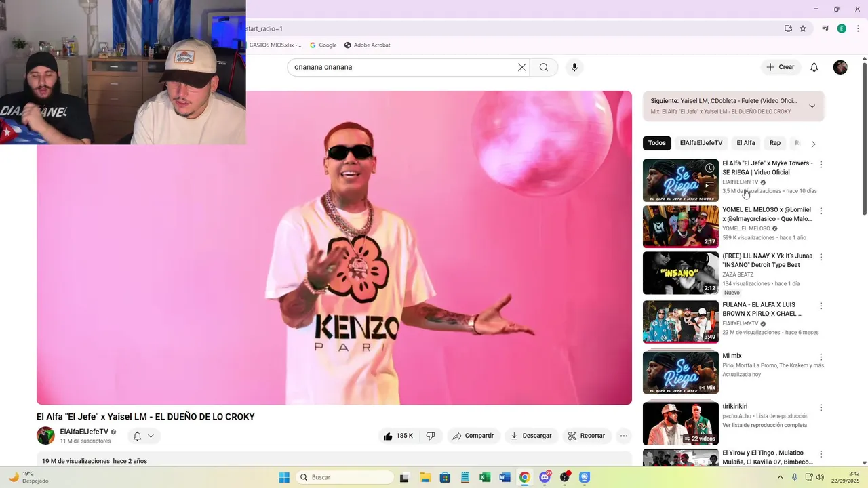
Task: Click the magnifier search button
Action: click(544, 67)
